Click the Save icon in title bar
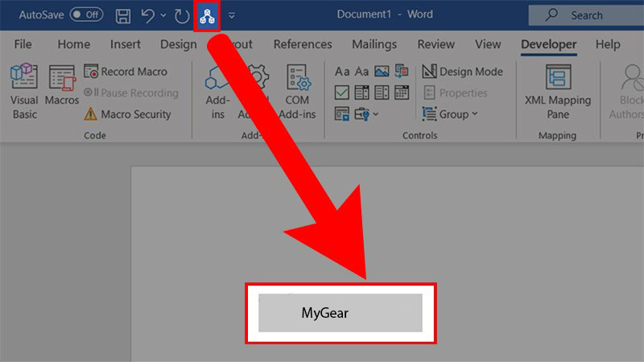This screenshot has height=362, width=644. pos(123,15)
